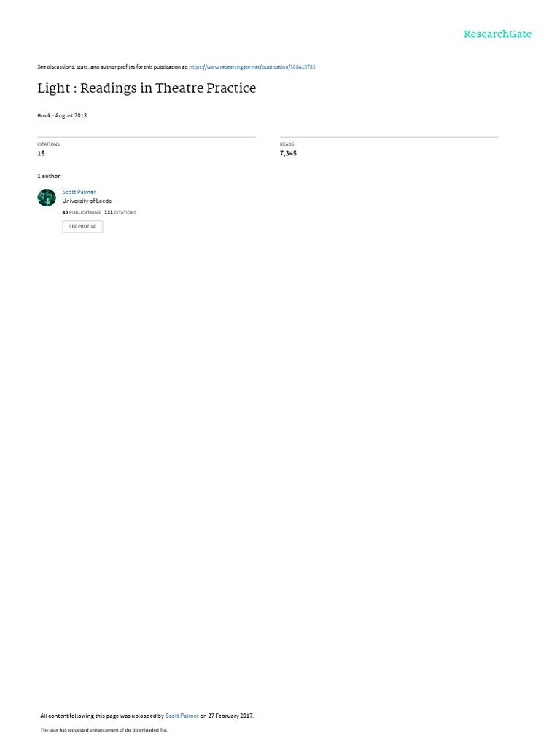Select the title Light : Readings in Theatre Practice

tap(147, 88)
